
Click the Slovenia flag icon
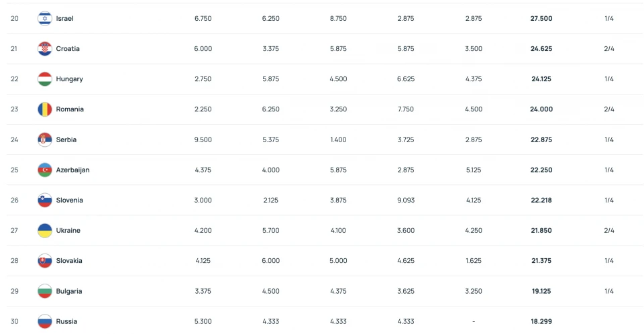[45, 200]
